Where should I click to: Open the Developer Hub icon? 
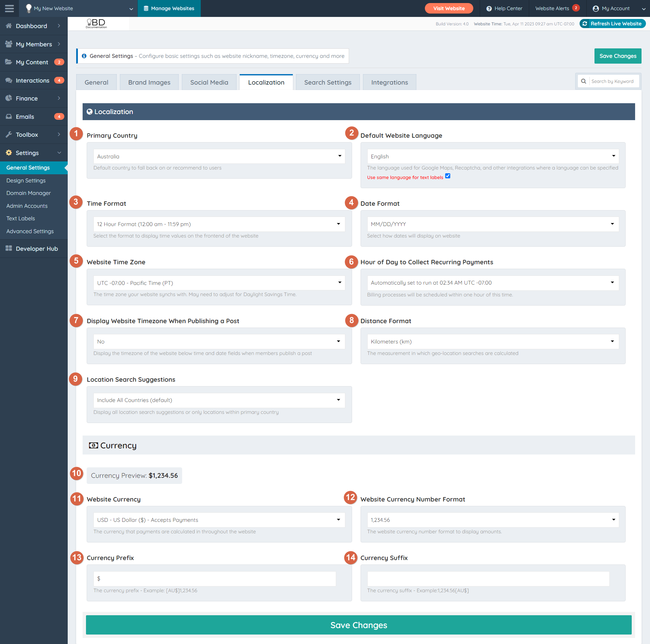point(8,248)
